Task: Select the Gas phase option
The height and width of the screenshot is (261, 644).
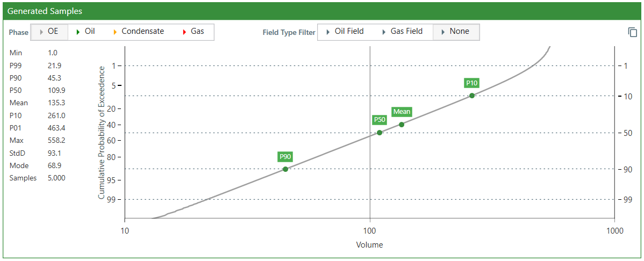Action: (x=193, y=32)
